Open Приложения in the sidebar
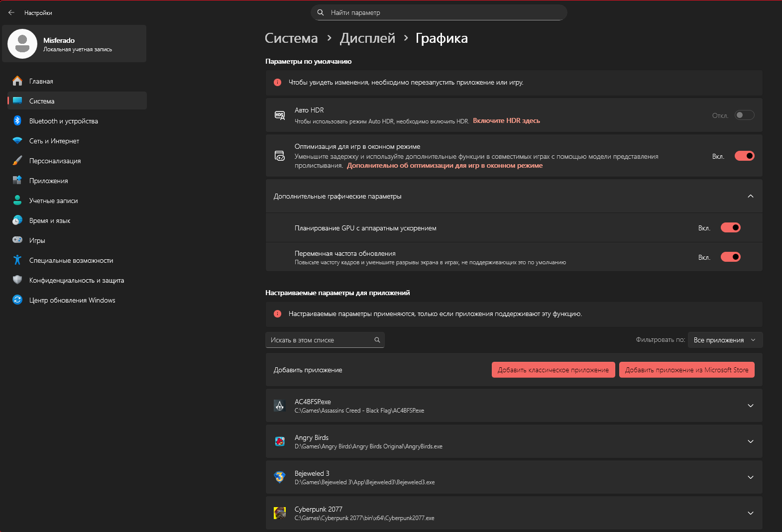The height and width of the screenshot is (532, 782). (x=48, y=181)
